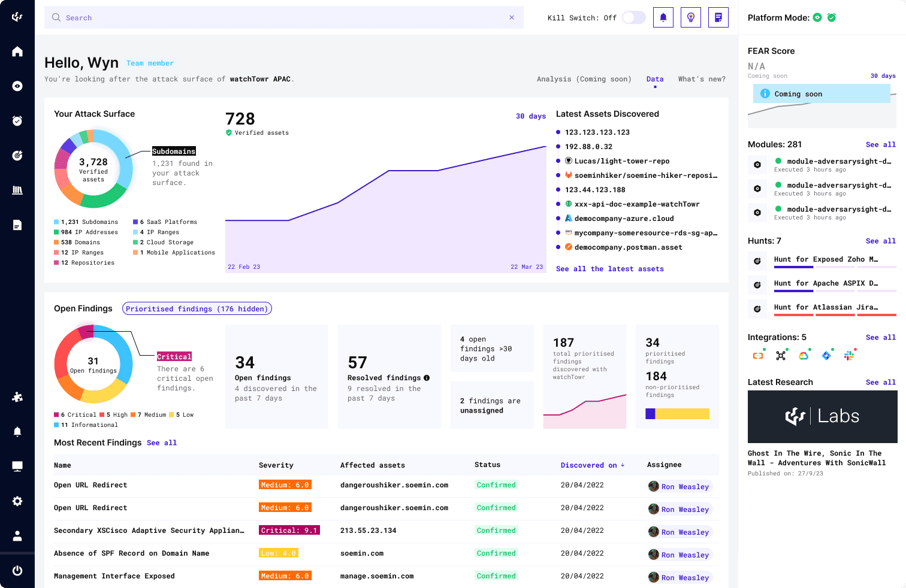Click the Critical: 9.1 severity badge
The height and width of the screenshot is (588, 906).
[x=289, y=531]
